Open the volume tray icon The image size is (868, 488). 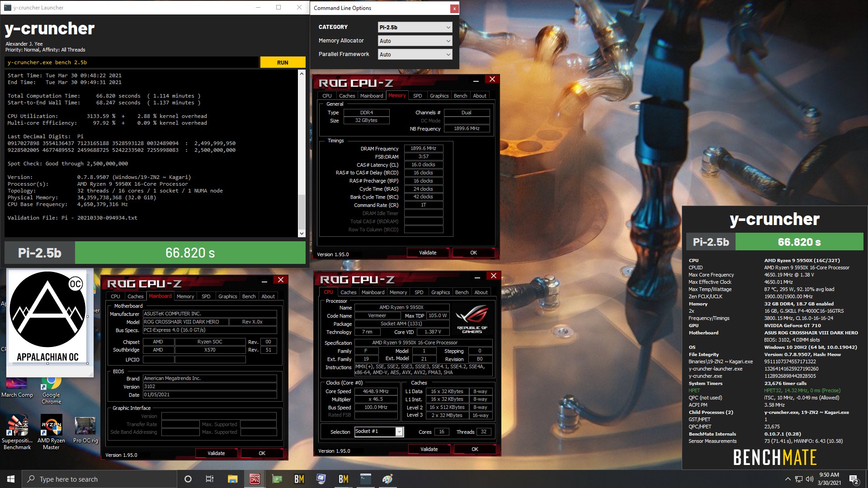809,479
